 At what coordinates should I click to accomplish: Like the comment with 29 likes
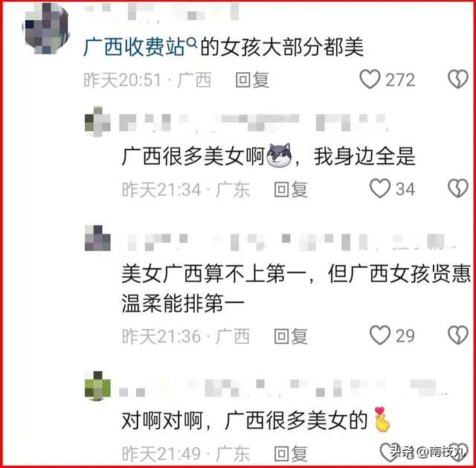click(x=380, y=335)
